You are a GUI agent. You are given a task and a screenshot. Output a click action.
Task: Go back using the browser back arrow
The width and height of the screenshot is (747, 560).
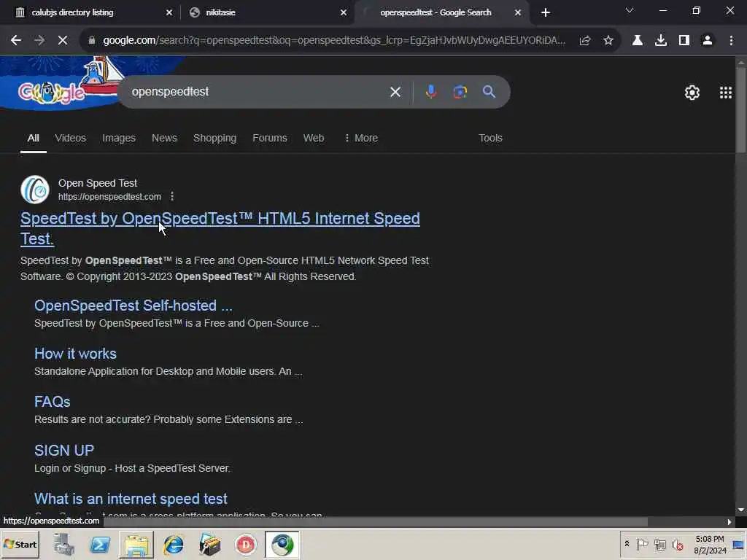pos(16,41)
